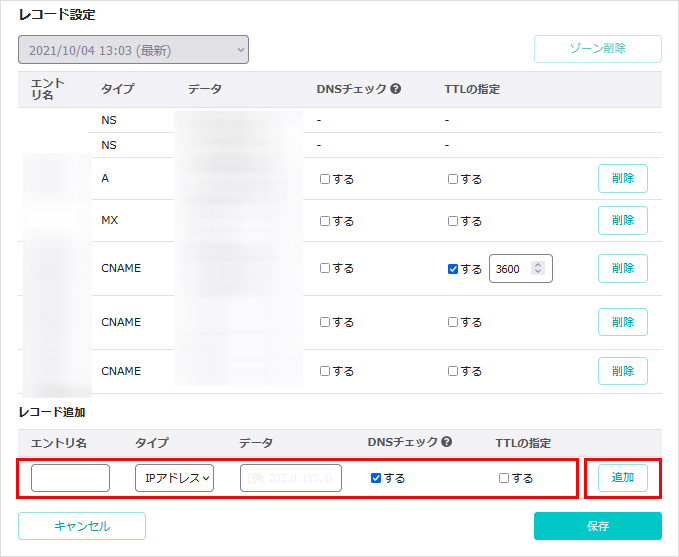Click the キャンセル button
The height and width of the screenshot is (557, 679).
(82, 526)
